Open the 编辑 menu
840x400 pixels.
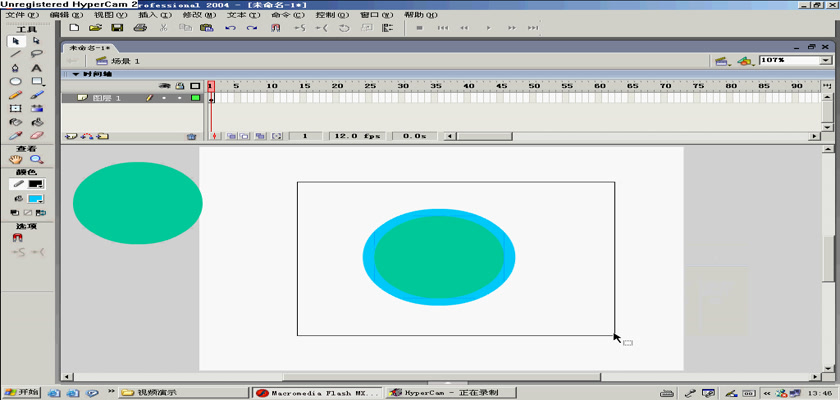[x=66, y=15]
